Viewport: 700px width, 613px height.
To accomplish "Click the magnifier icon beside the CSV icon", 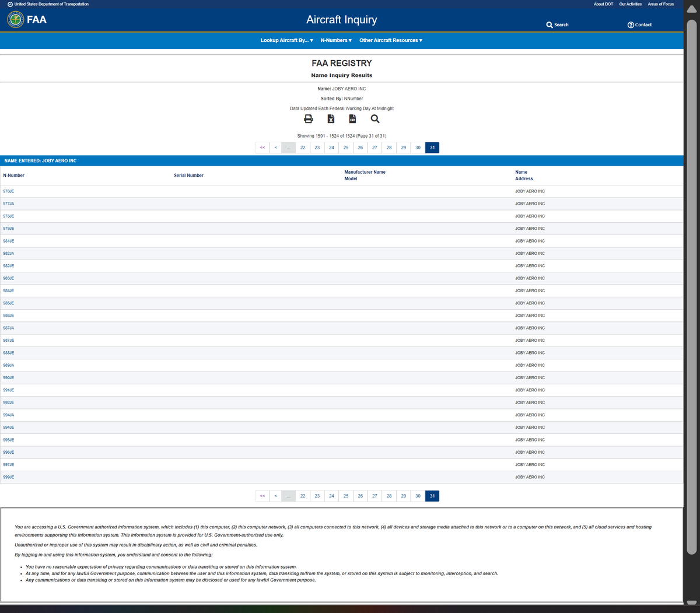I will 375,119.
